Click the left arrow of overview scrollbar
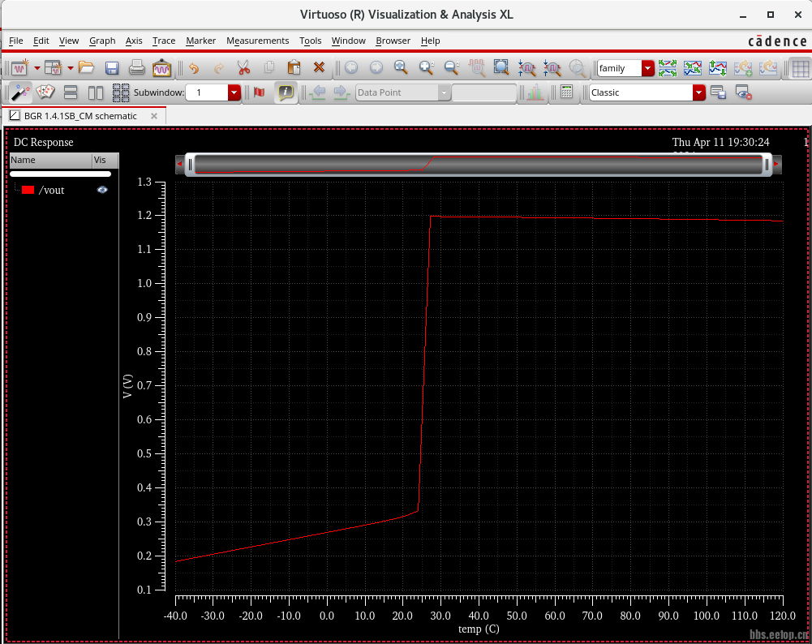Image resolution: width=812 pixels, height=644 pixels. tap(180, 164)
